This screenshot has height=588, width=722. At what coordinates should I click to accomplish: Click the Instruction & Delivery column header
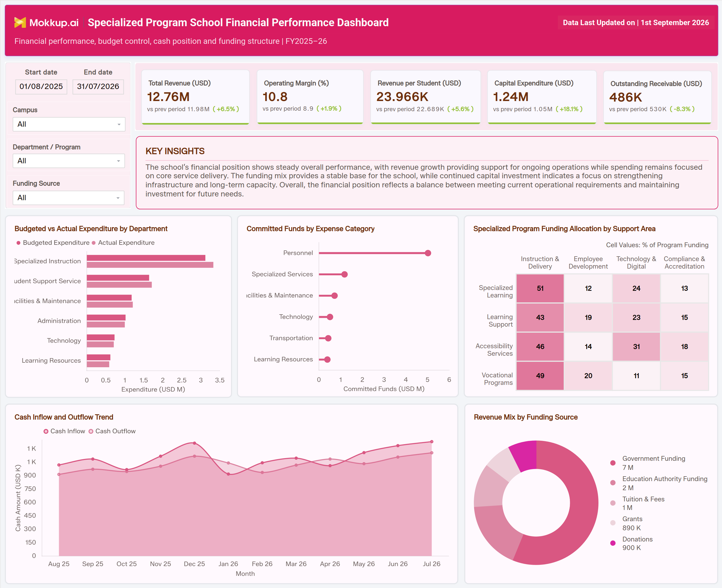[x=540, y=262]
